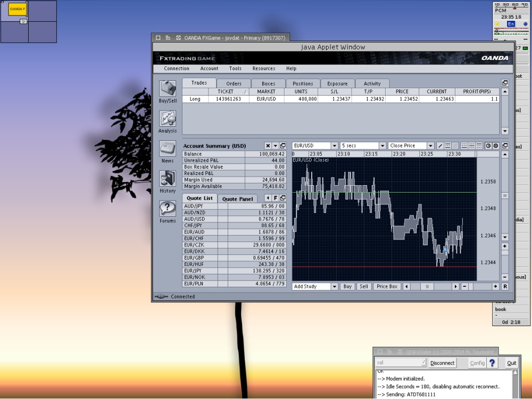Viewport: 532px width, 399px height.
Task: Open the Connection menu
Action: coord(177,69)
